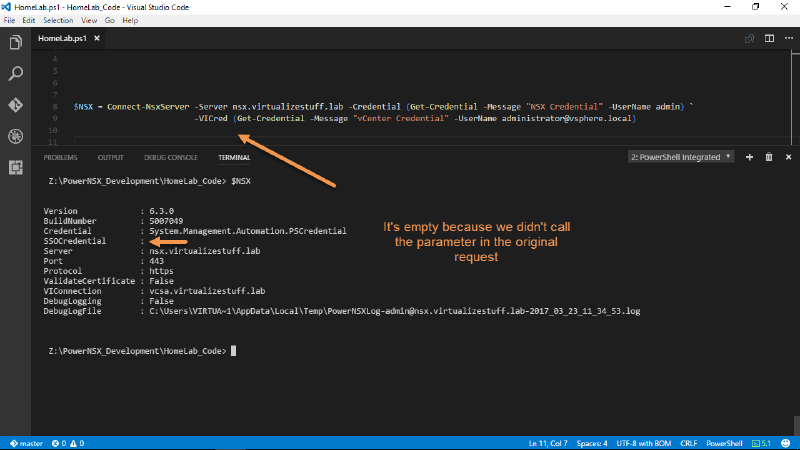Click the master branch in status bar

click(x=24, y=443)
